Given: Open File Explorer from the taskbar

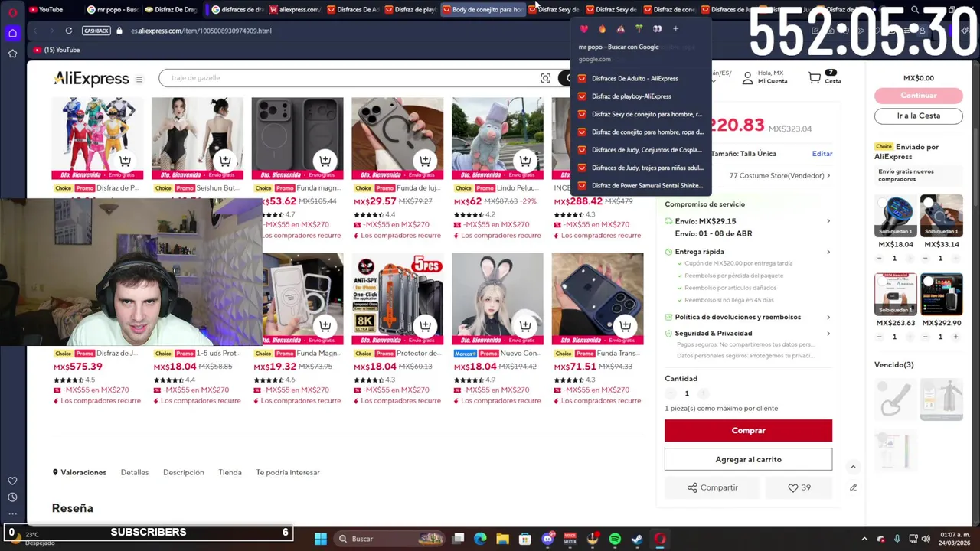Looking at the screenshot, I should (x=502, y=539).
